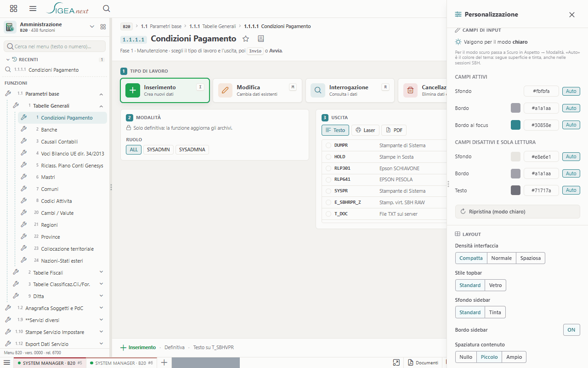Add a new session with plus icon
588x368 pixels.
point(164,362)
